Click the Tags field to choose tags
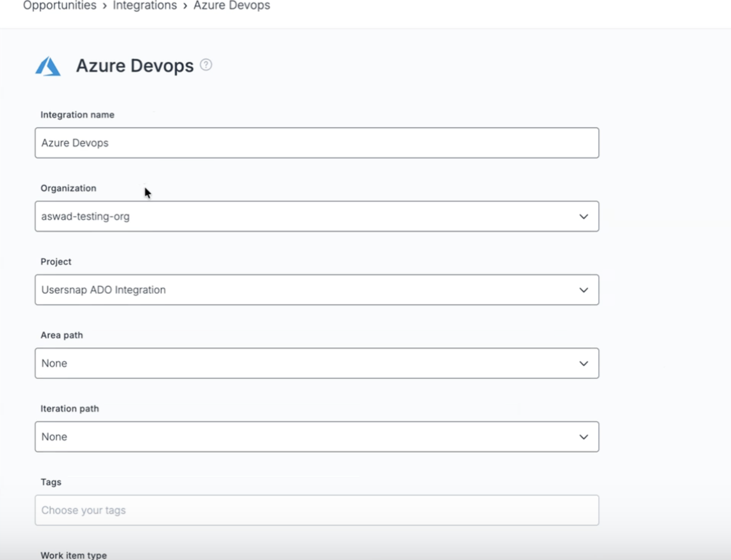The height and width of the screenshot is (560, 731). tap(317, 510)
